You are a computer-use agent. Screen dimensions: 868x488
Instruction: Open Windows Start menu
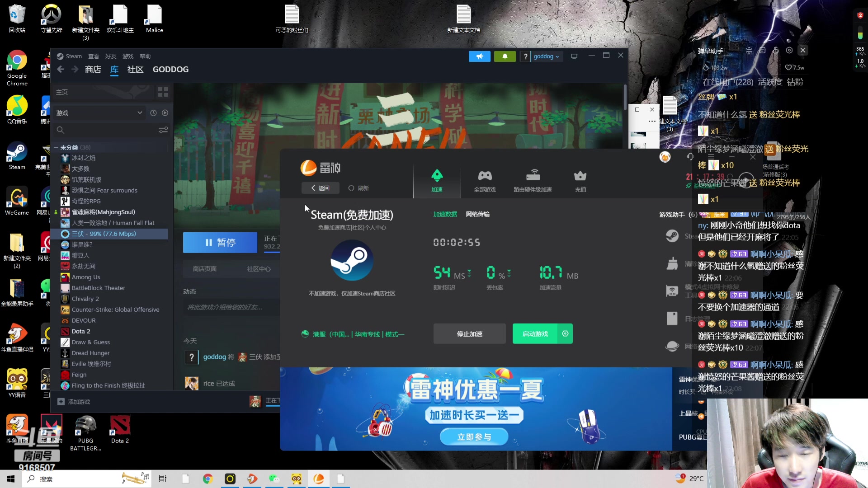(x=11, y=479)
